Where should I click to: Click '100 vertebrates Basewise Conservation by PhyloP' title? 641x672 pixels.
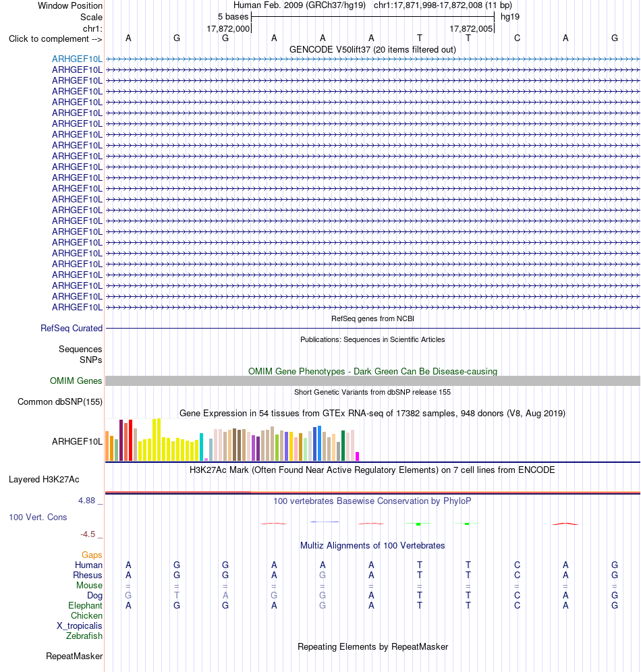pyautogui.click(x=372, y=501)
